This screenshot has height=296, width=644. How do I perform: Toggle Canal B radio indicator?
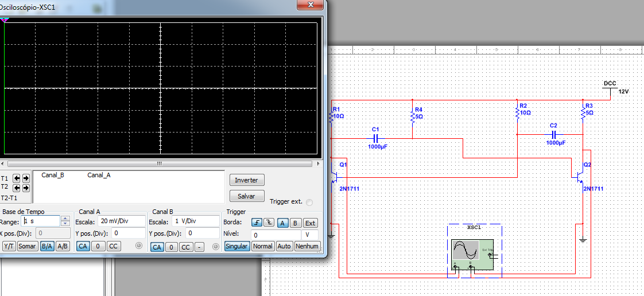[216, 247]
